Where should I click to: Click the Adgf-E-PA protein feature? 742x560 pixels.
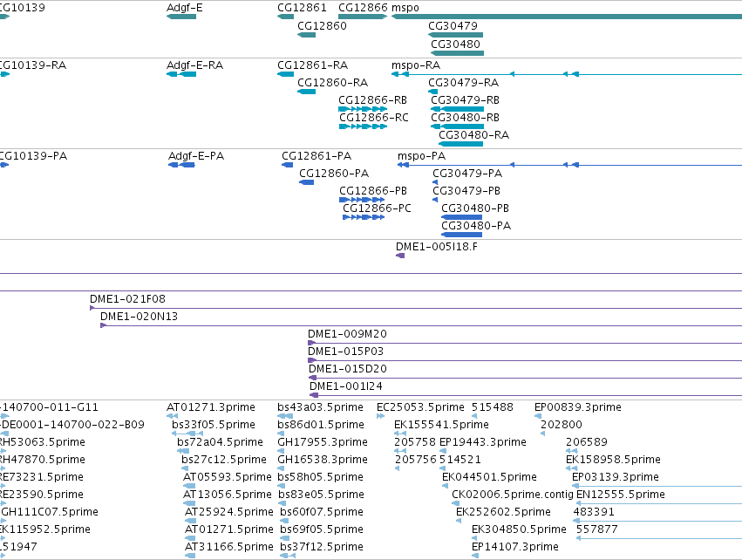click(x=181, y=165)
